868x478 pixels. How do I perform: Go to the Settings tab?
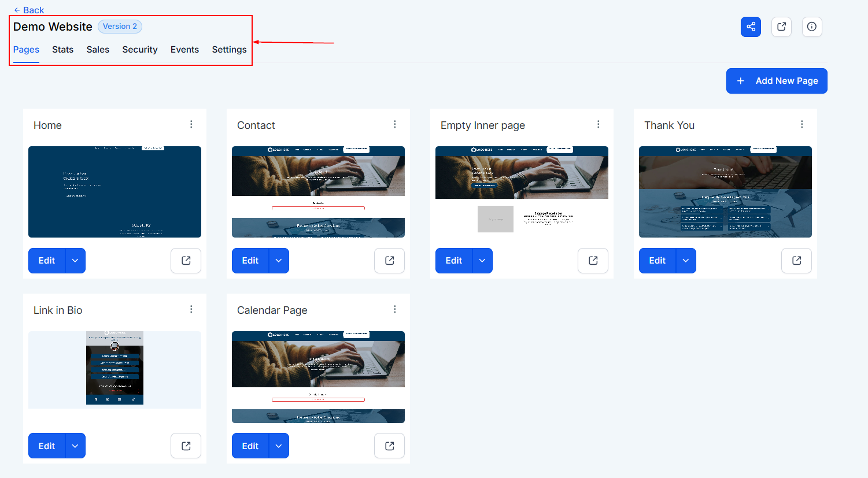229,50
